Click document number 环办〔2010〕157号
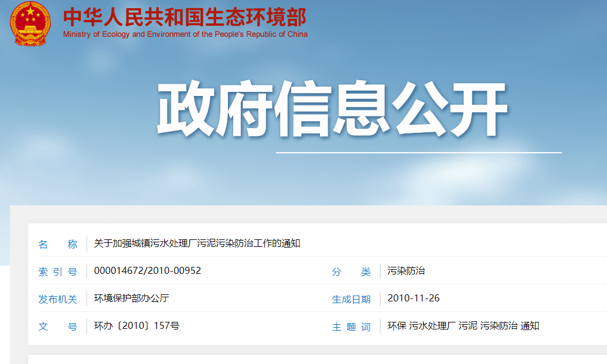 click(137, 326)
